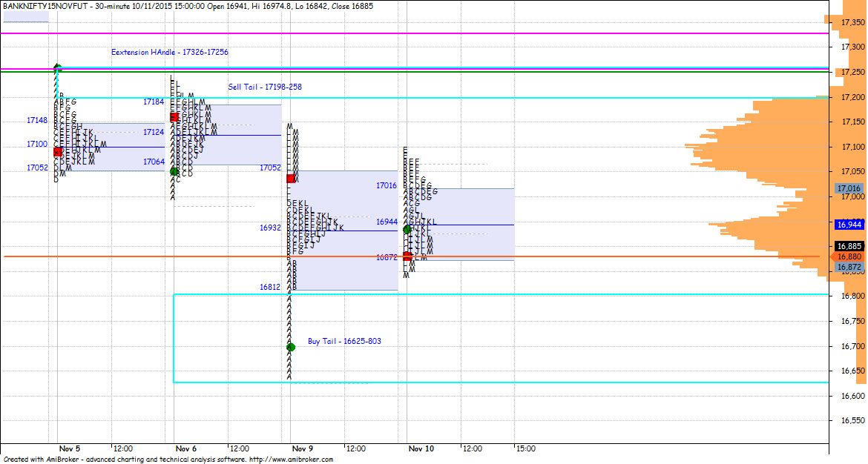Viewport: 868px width, 464px height.
Task: Click the 15:00 time label on the axis
Action: pyautogui.click(x=526, y=448)
